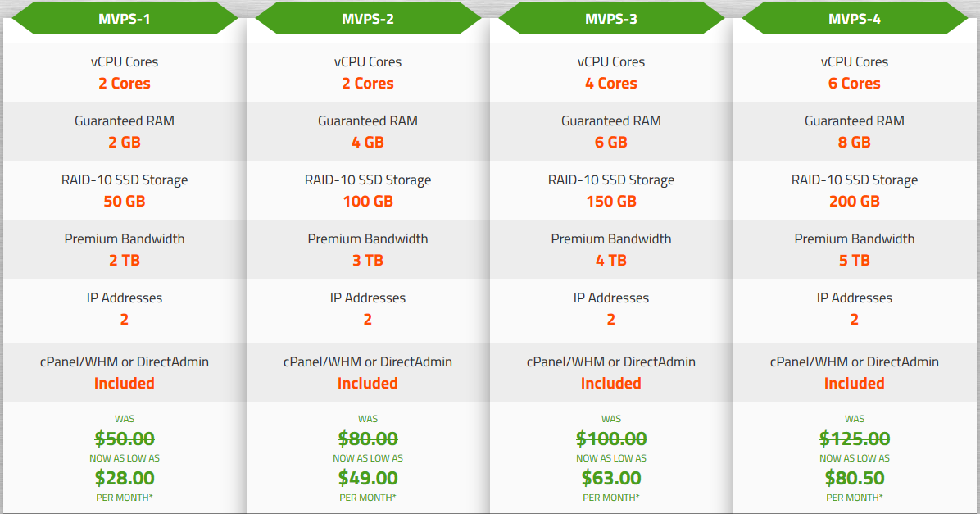Click the $49.00 price for MVPS-2

click(367, 478)
